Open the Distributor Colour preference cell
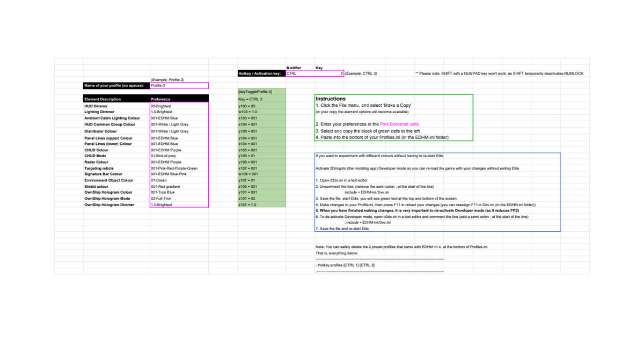The height and width of the screenshot is (338, 644). tap(179, 131)
